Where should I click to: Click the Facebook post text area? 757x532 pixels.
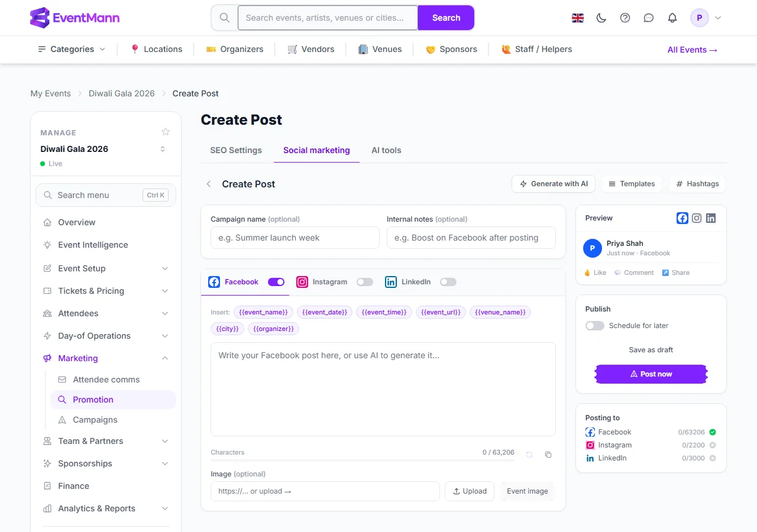[383, 390]
